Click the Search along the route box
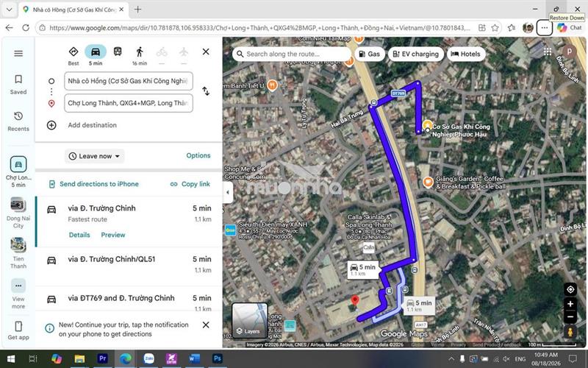This screenshot has height=368, width=588. coord(292,54)
